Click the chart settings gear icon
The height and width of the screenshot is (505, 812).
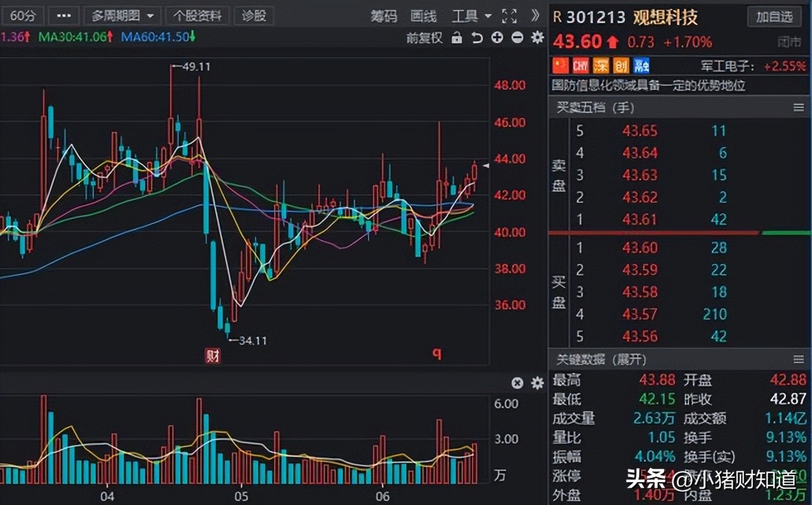coord(537,38)
